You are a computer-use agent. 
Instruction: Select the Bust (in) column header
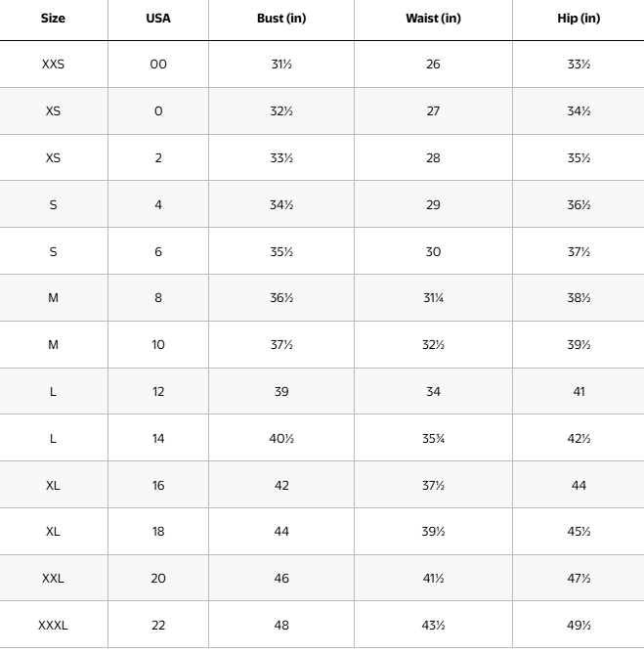click(x=281, y=19)
